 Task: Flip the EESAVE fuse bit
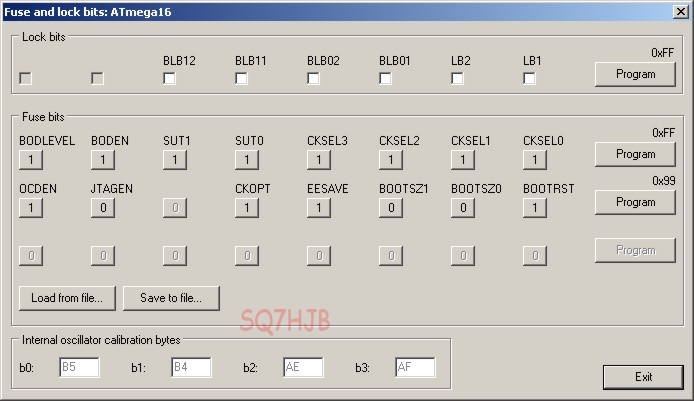319,208
